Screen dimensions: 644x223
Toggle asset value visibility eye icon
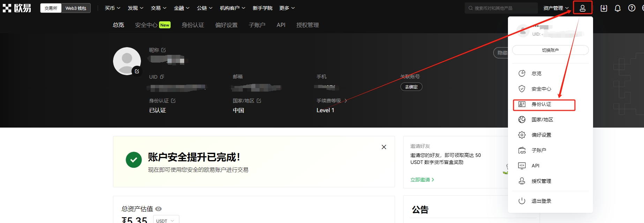click(x=158, y=209)
